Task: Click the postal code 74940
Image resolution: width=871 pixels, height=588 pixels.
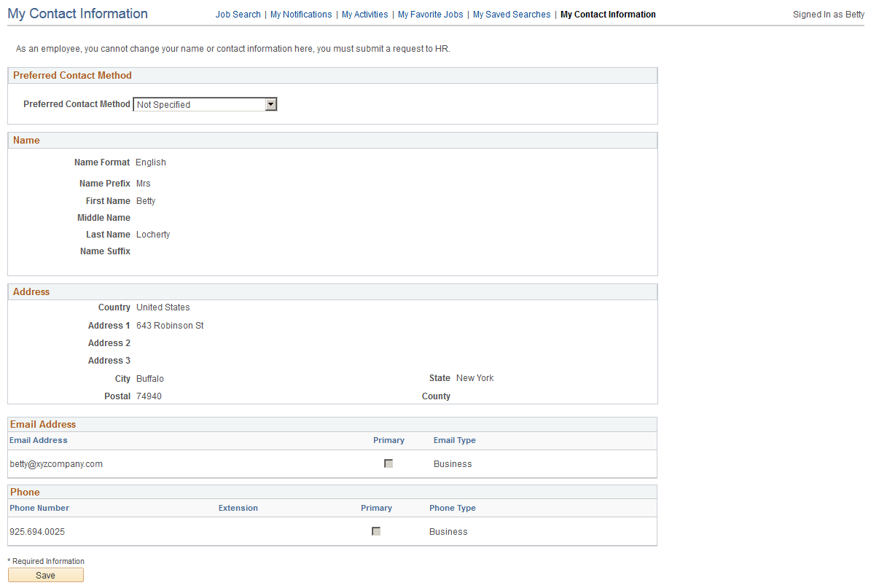Action: 149,396
